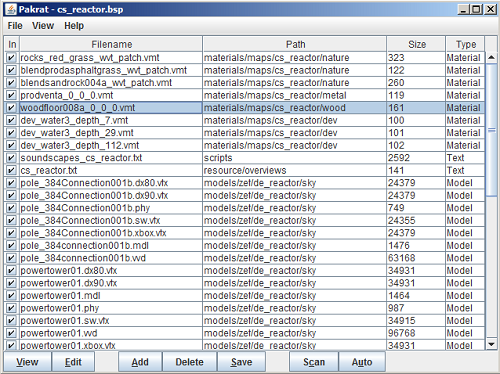Select the prodventa_0_0_0.vmt row
500x374 pixels.
pyautogui.click(x=244, y=95)
